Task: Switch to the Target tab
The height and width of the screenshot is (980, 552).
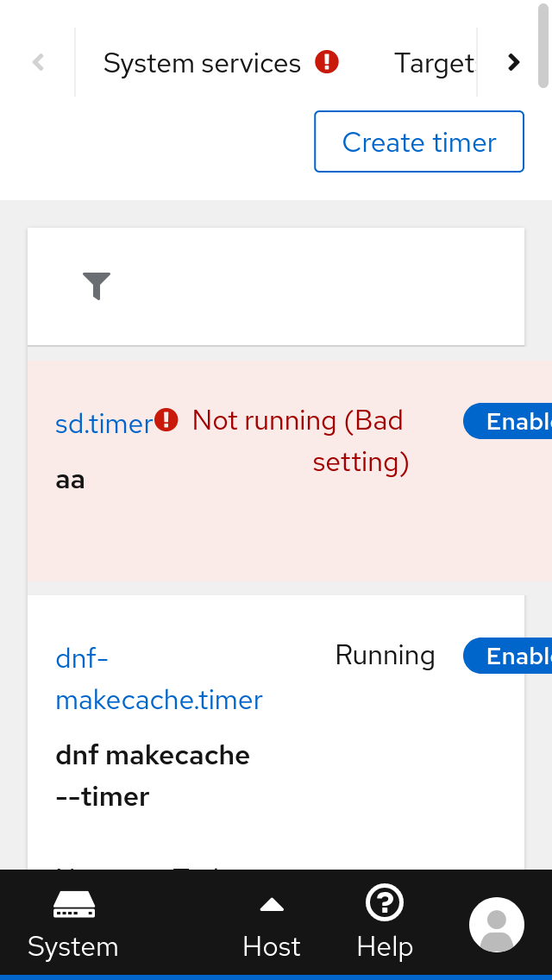Action: (434, 62)
